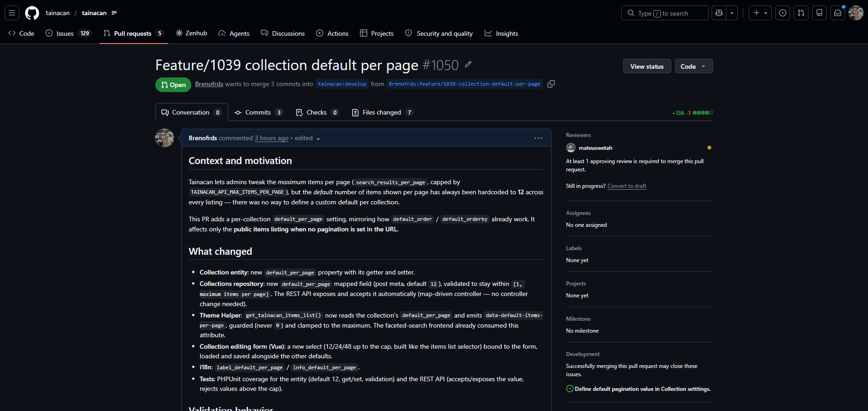The width and height of the screenshot is (868, 411).
Task: Expand the Copilot dropdown arrow
Action: coord(732,13)
